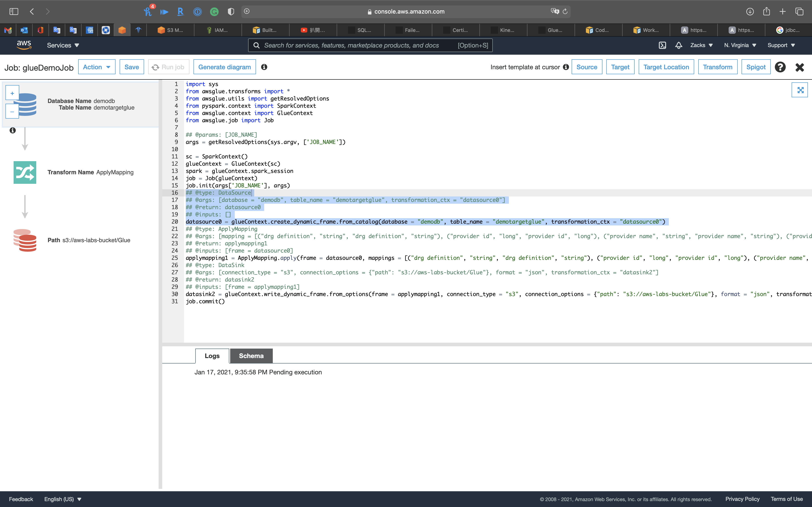Screen dimensions: 812x507
Task: Click the Save button
Action: click(x=132, y=67)
